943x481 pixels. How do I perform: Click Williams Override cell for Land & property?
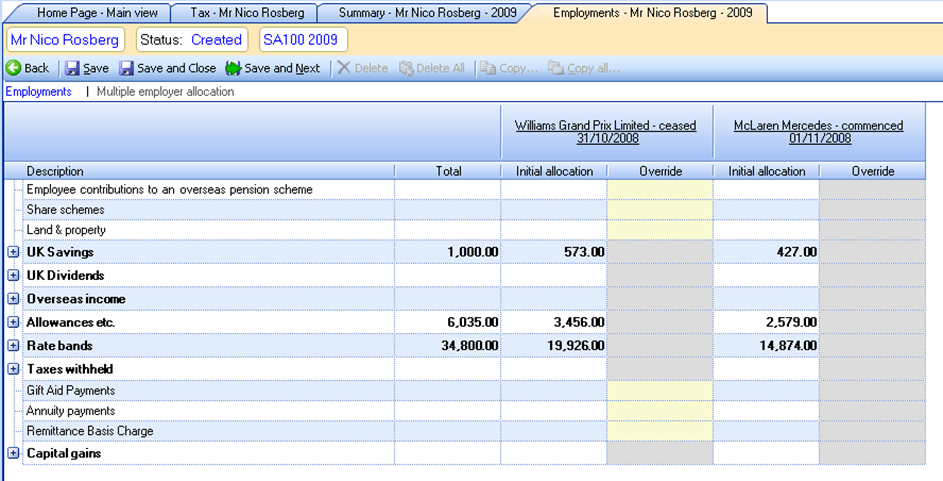(x=660, y=230)
